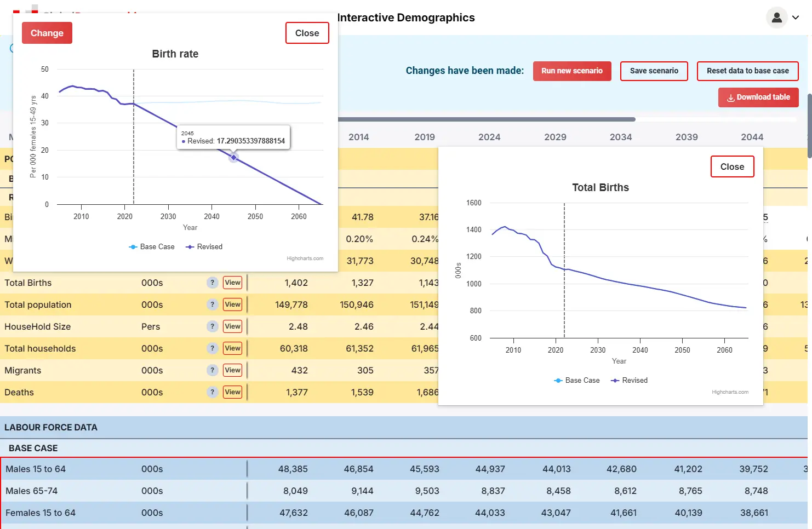Screen dimensions: 812x529
Task: Download the table using the download button
Action: pos(758,97)
